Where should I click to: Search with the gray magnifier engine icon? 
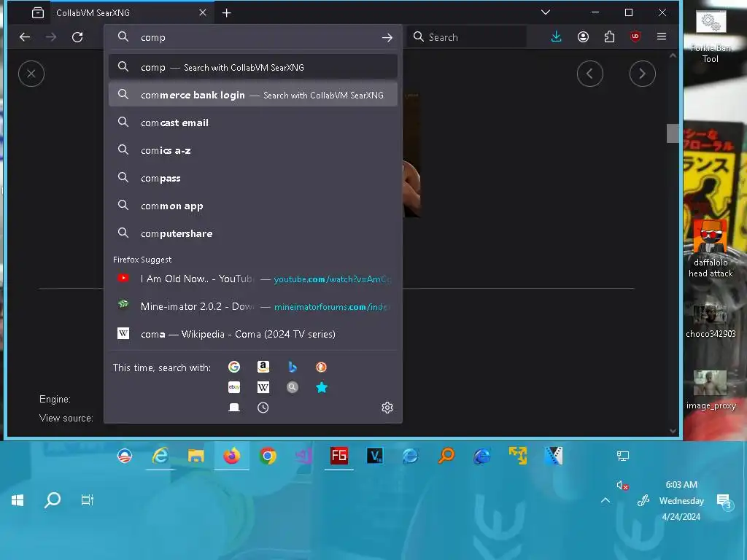tap(293, 387)
